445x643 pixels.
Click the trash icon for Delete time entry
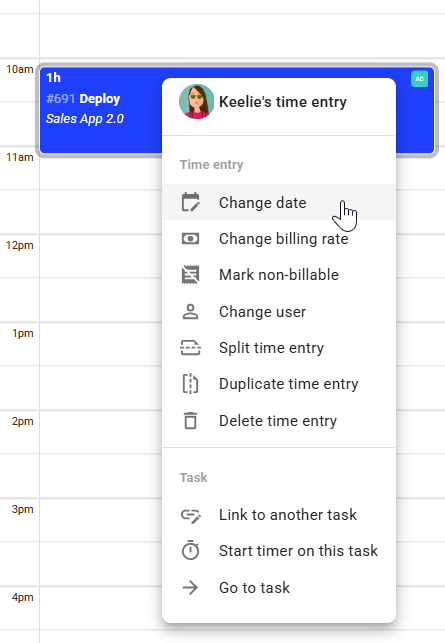(190, 421)
